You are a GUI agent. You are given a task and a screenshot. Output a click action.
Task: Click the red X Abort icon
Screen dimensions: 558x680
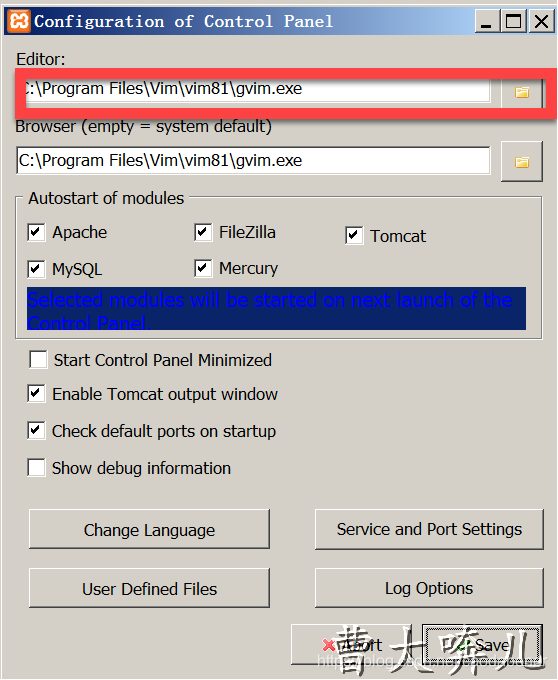(x=329, y=645)
